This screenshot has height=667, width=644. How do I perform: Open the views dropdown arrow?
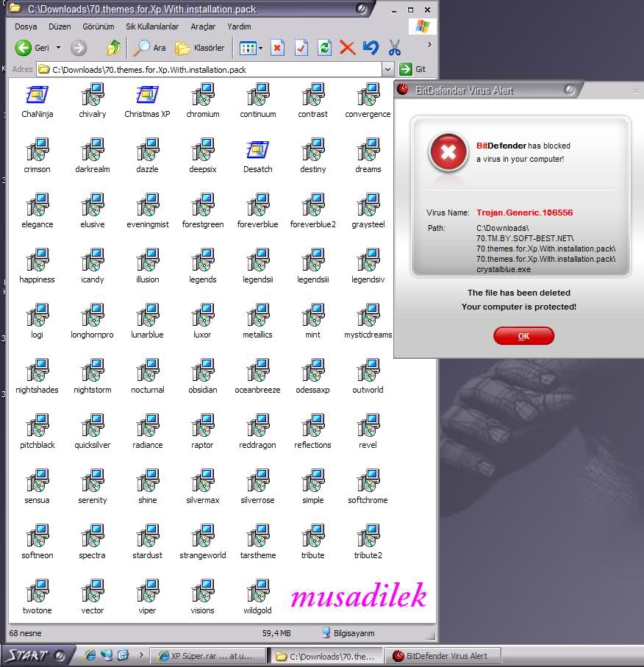click(x=261, y=48)
